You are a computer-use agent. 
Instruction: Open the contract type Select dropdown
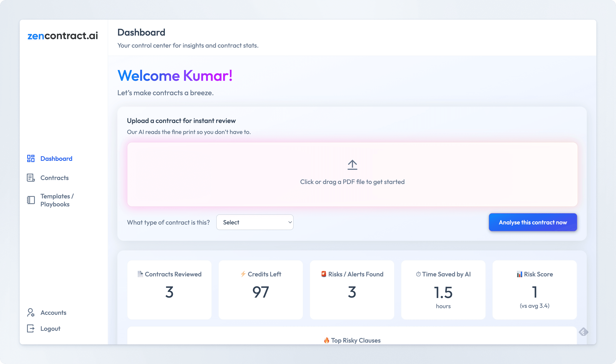255,222
